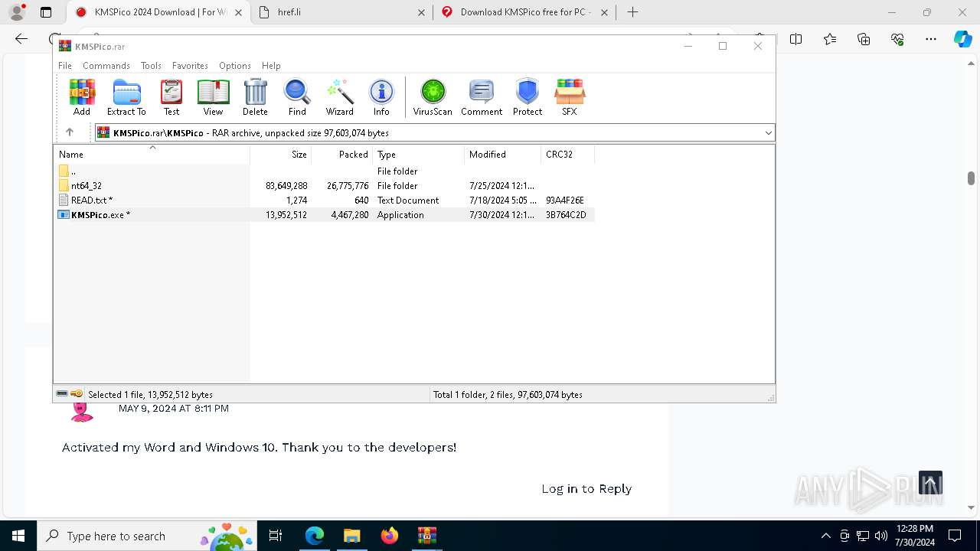Screen dimensions: 980x551
Task: Click READ.txt CRC32 value 93A4F26E
Action: pos(565,201)
